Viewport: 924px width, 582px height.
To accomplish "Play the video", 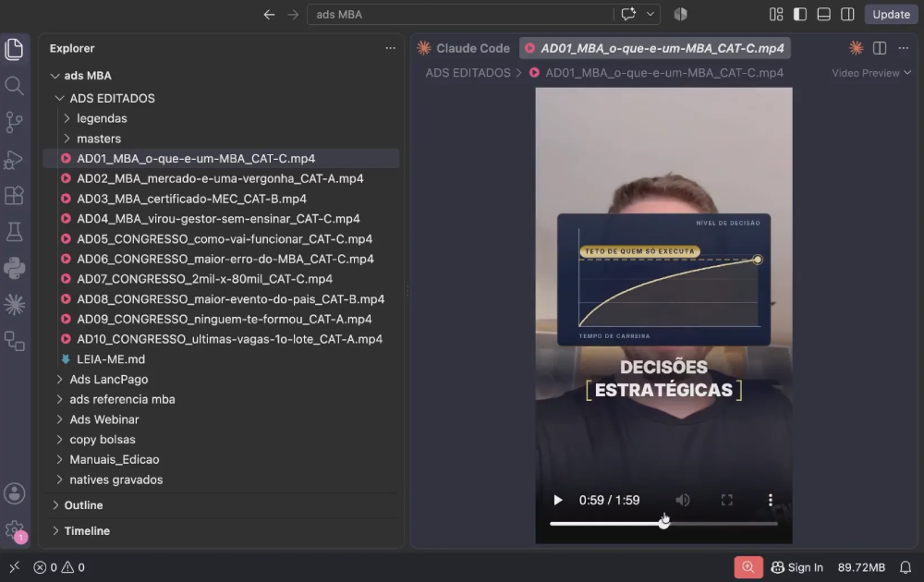I will (557, 500).
